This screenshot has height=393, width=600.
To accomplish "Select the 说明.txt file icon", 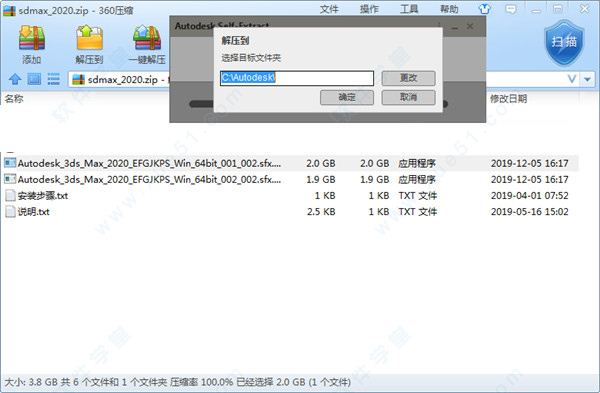I will click(x=10, y=212).
